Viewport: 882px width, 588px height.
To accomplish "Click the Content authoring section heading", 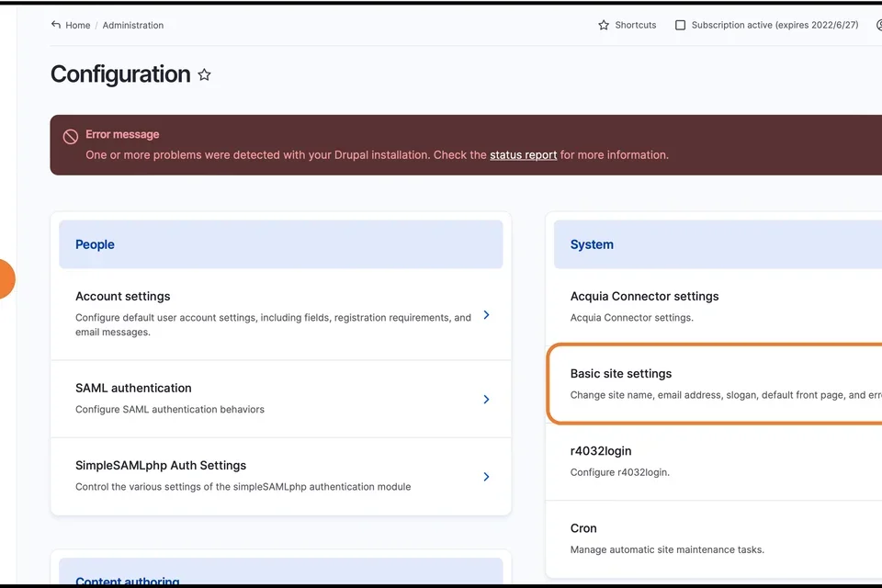I will (126, 582).
